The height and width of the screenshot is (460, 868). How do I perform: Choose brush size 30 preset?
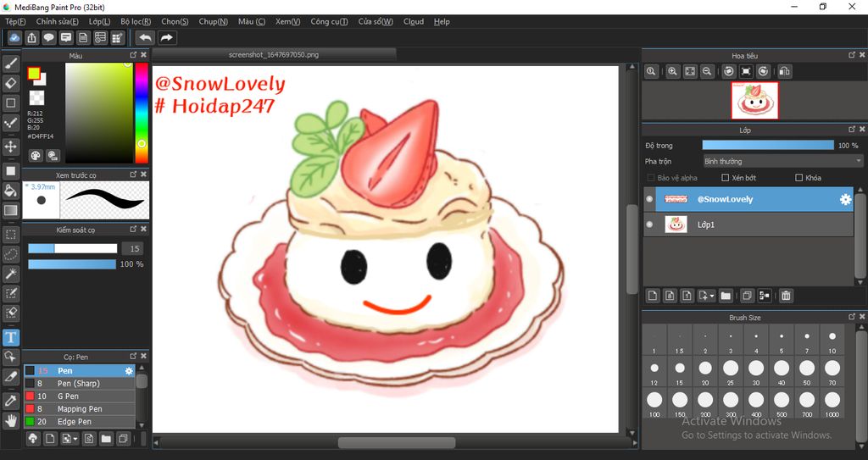click(755, 371)
